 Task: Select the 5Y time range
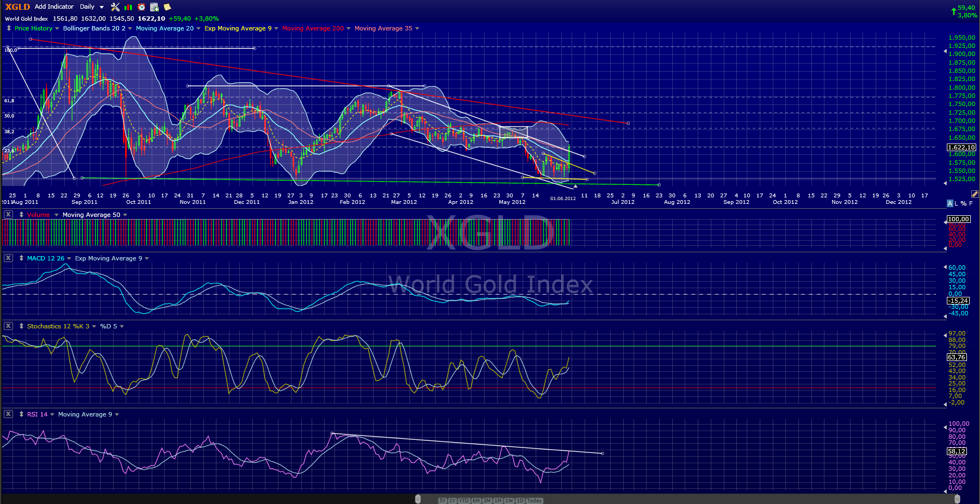[x=442, y=501]
